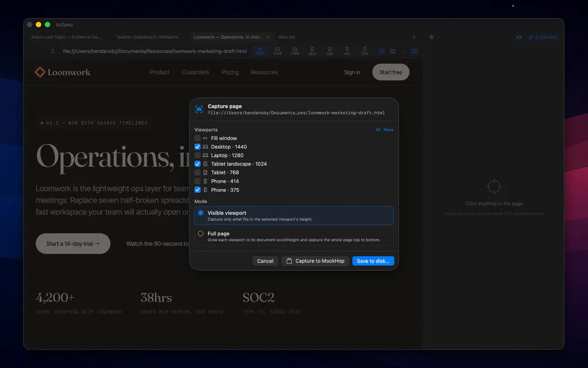Choose the 768 tablet toolbar preset
Viewport: 588px width, 368px height.
tap(330, 51)
